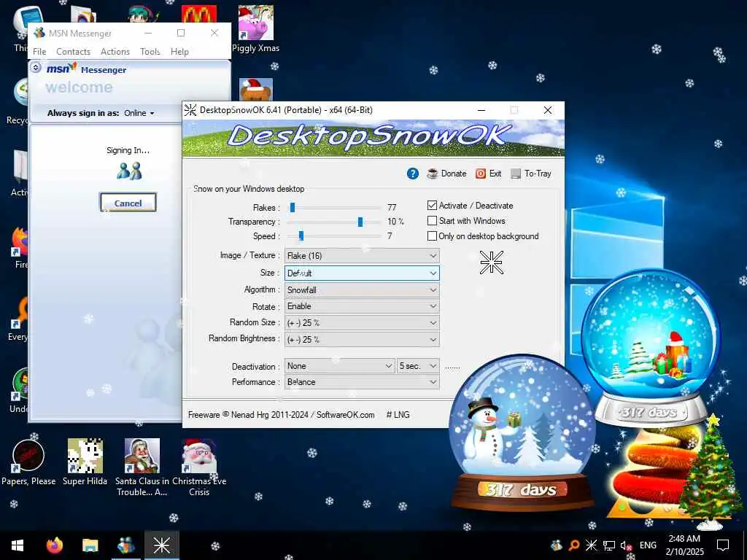
Task: Open the Image / Texture dropdown
Action: point(362,256)
